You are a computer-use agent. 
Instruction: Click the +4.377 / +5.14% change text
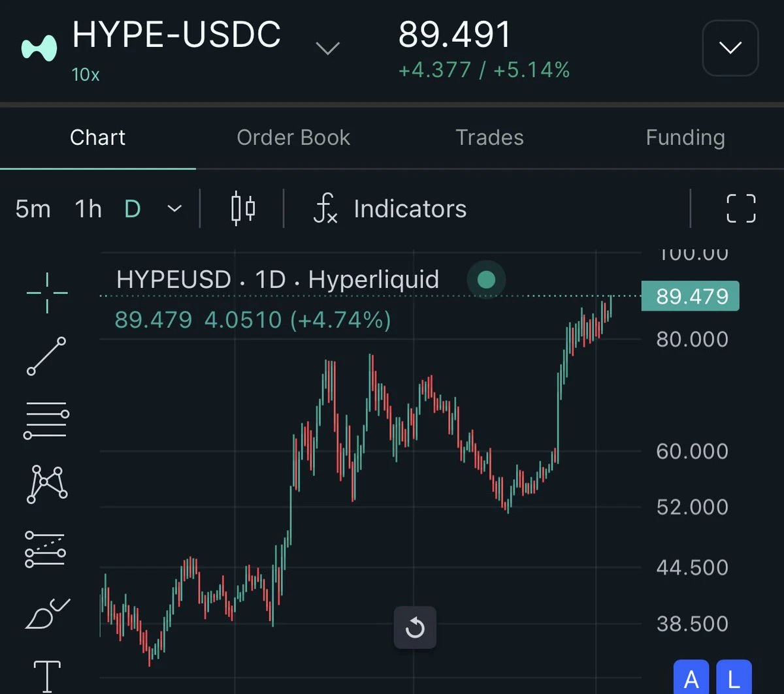[484, 70]
